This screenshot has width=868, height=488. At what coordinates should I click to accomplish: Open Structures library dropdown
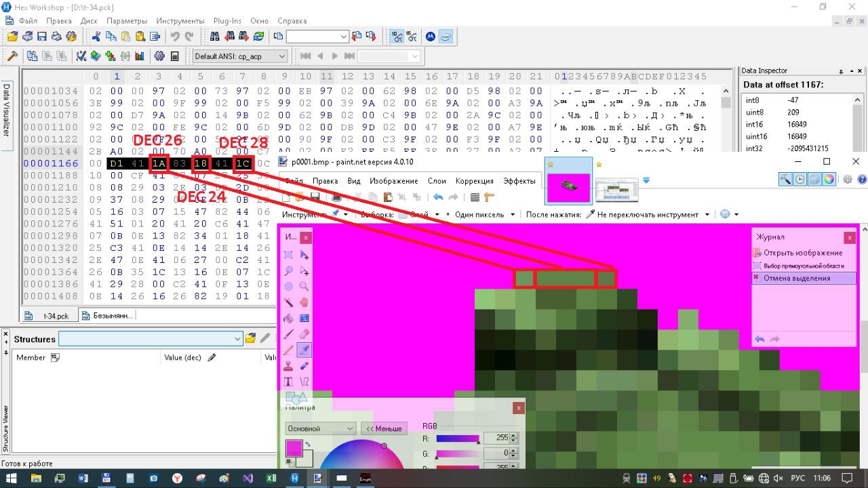click(x=151, y=338)
